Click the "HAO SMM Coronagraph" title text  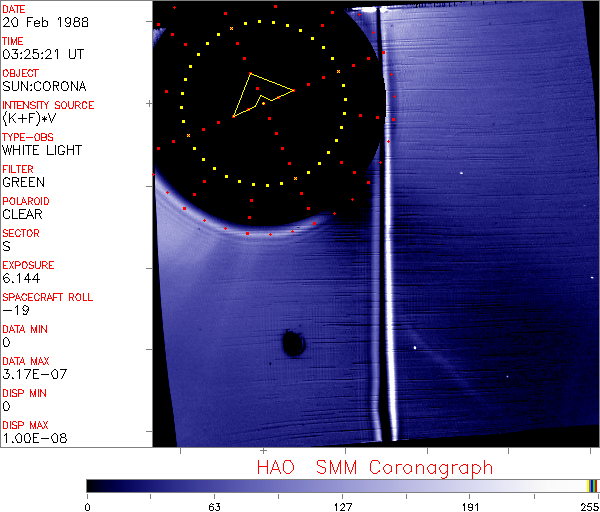[375, 467]
